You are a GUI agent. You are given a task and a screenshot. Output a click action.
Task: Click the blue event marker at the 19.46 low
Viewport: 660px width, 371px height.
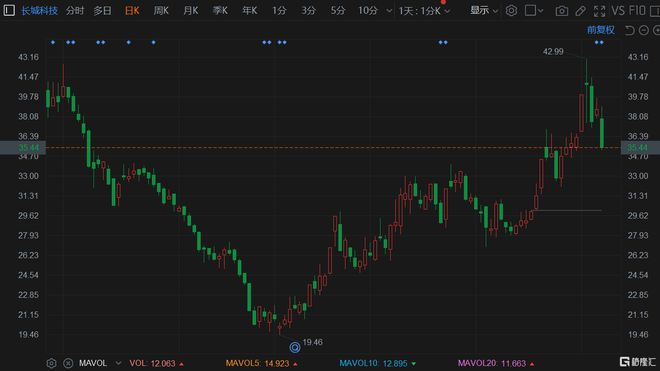(295, 347)
